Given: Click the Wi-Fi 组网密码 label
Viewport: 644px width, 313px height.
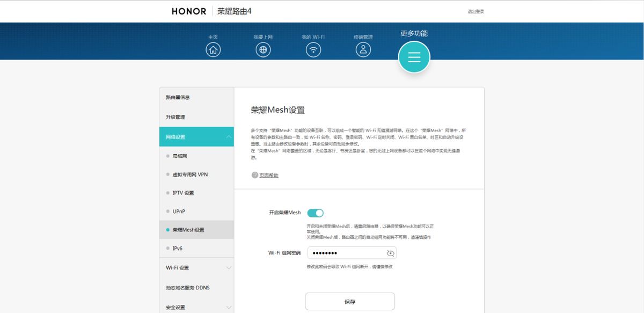Looking at the screenshot, I should pyautogui.click(x=284, y=253).
